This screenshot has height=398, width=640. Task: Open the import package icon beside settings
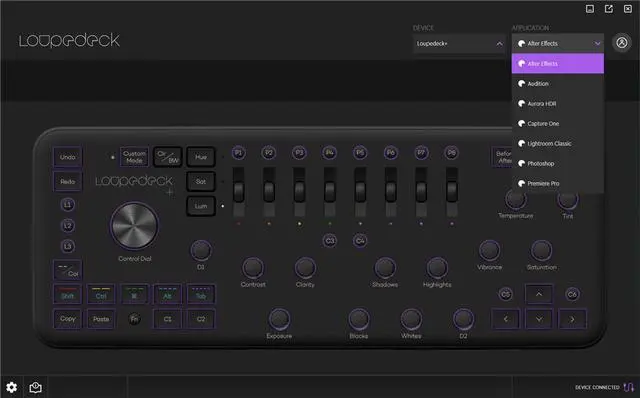(x=36, y=387)
